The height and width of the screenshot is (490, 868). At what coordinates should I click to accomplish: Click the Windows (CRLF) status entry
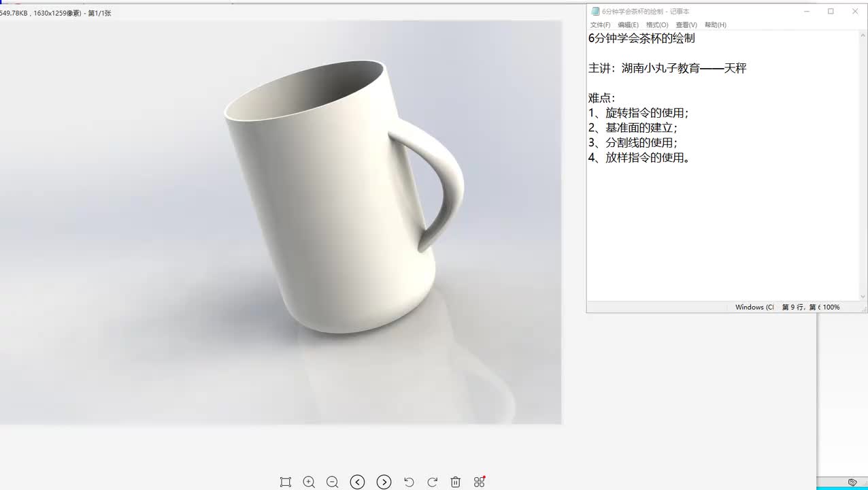(x=754, y=308)
